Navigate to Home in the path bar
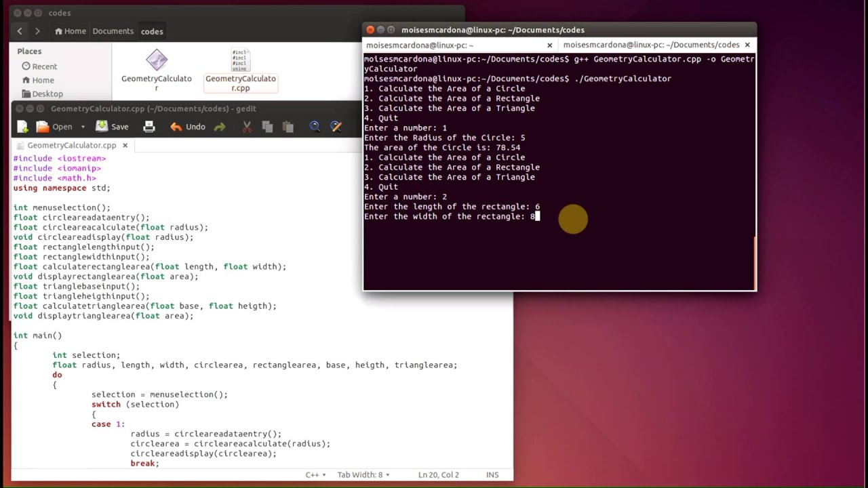The height and width of the screenshot is (488, 868). (70, 31)
